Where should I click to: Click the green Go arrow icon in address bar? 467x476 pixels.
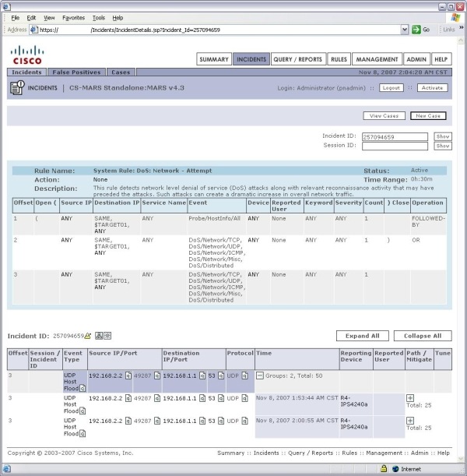pyautogui.click(x=416, y=30)
